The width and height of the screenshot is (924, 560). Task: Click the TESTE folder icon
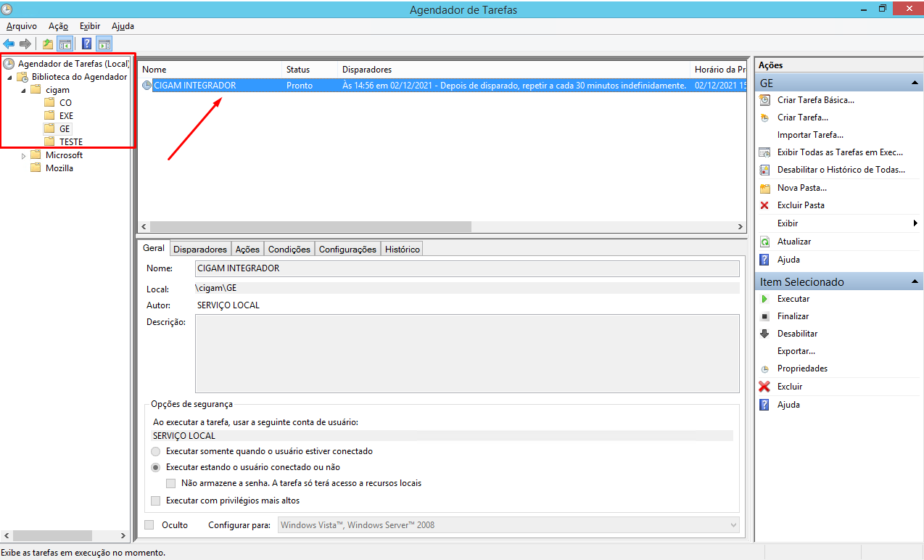coord(49,141)
